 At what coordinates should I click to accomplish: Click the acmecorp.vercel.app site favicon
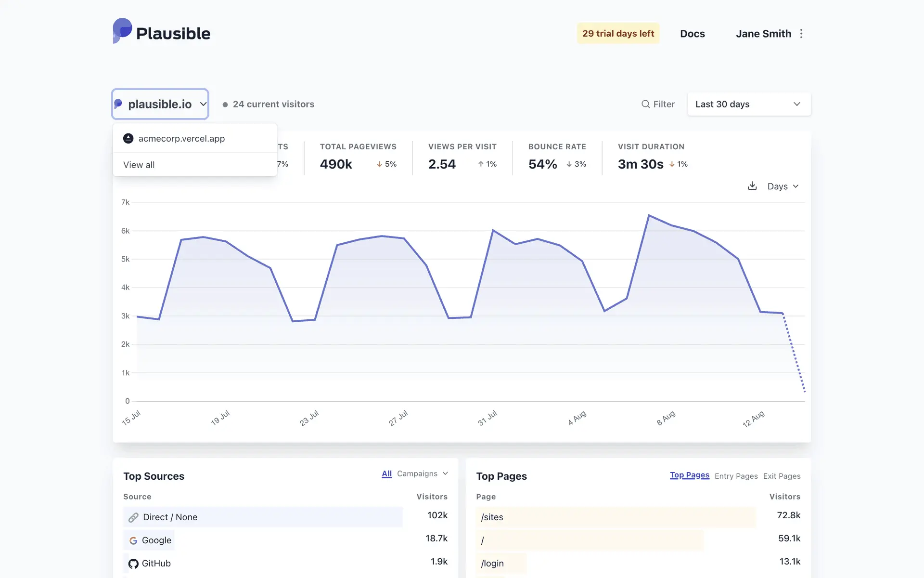pyautogui.click(x=128, y=139)
